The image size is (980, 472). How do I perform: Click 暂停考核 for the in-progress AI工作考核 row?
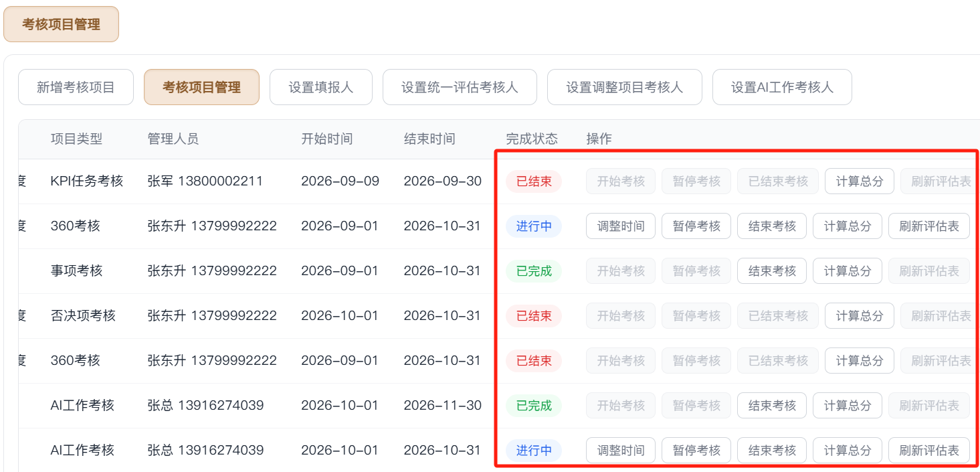click(696, 450)
